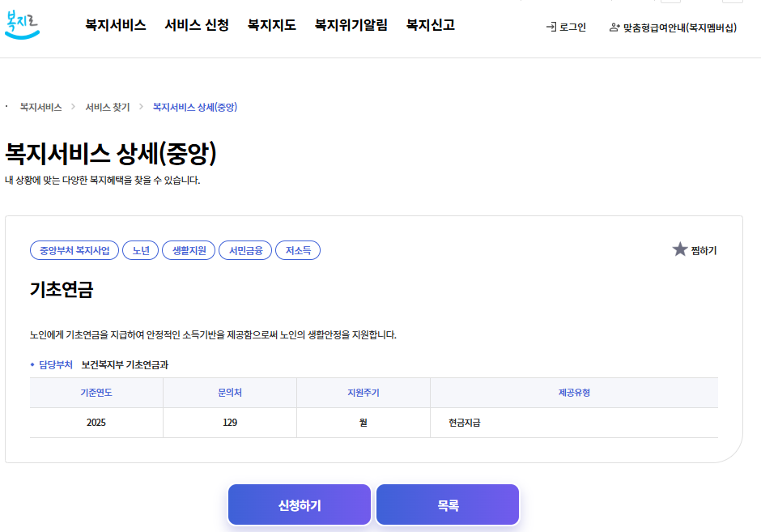
Task: Click the 기초연금 description sentence
Action: coord(213,335)
